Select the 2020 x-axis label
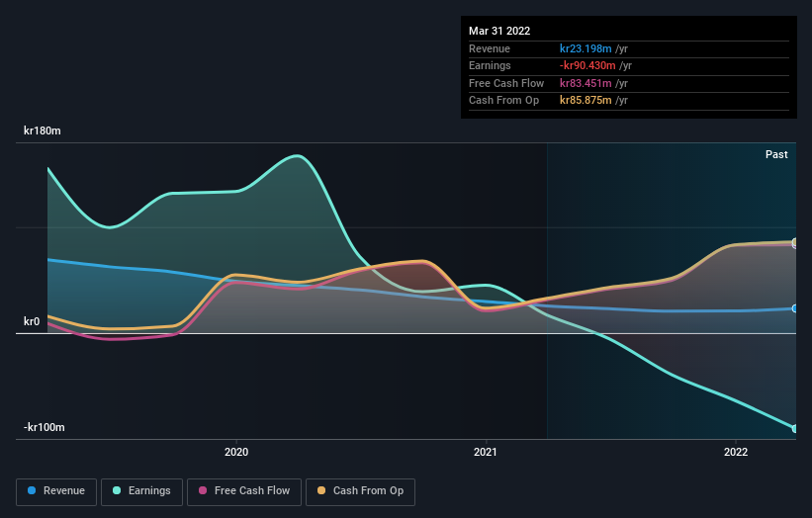Image resolution: width=812 pixels, height=518 pixels. coord(236,452)
